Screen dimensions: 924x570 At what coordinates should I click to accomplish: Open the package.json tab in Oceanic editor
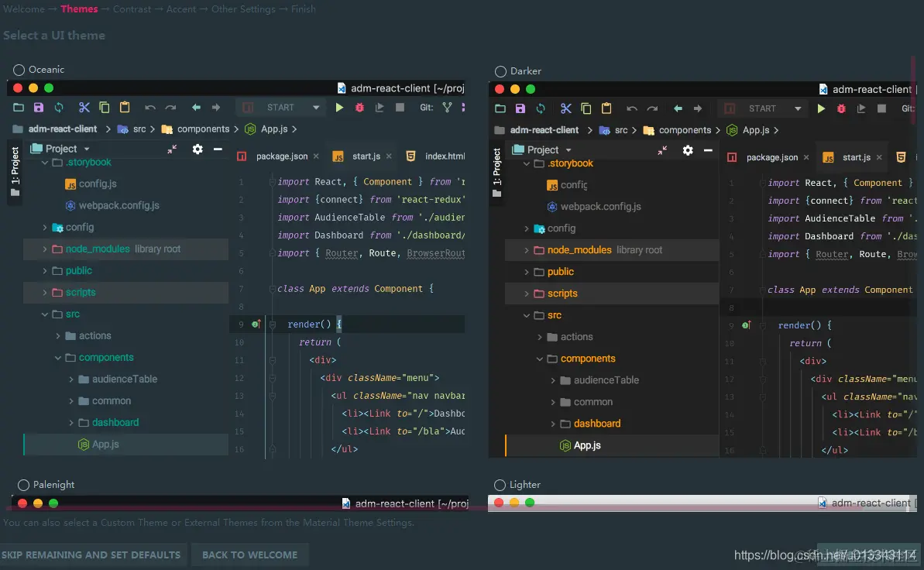282,156
